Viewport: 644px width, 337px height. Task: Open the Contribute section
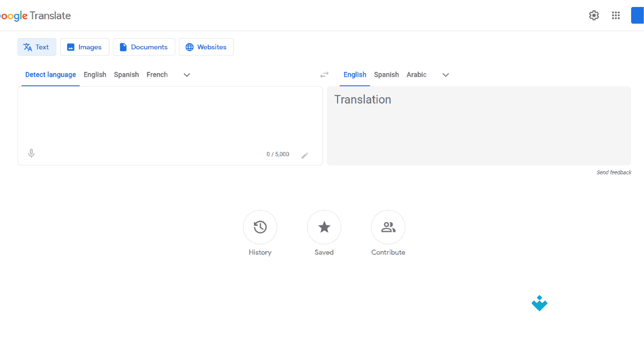pos(388,227)
